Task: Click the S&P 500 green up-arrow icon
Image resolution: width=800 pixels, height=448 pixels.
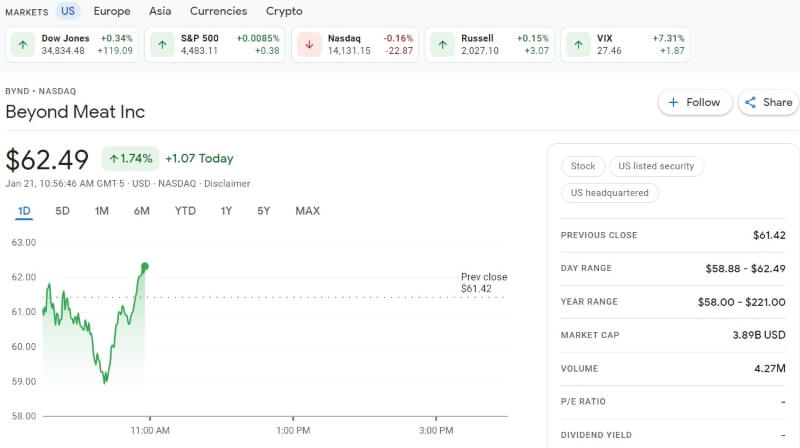Action: [x=162, y=45]
